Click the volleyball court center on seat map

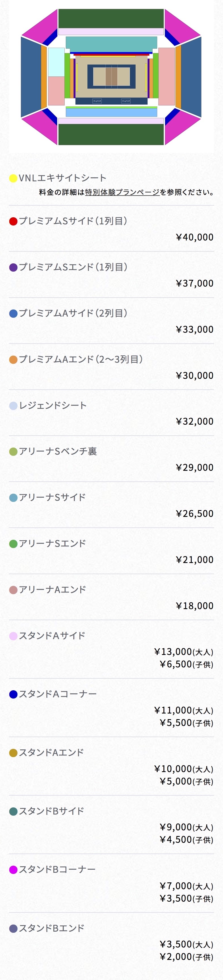pyautogui.click(x=111, y=76)
